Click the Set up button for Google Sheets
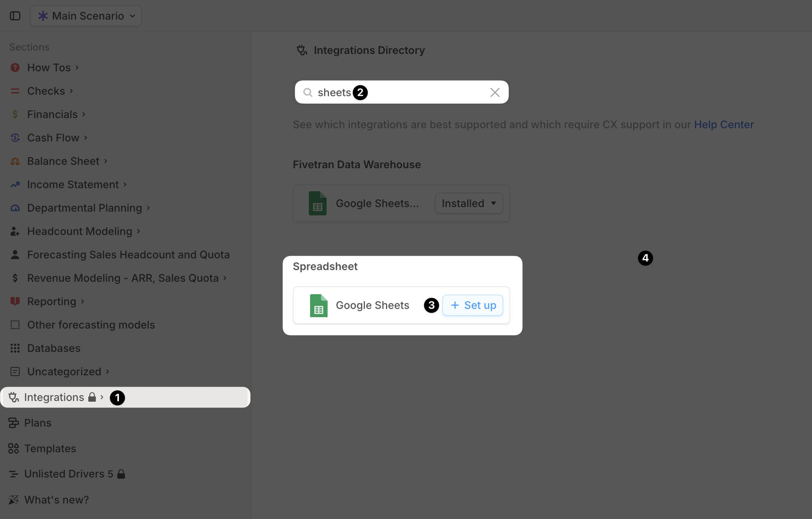 [472, 305]
